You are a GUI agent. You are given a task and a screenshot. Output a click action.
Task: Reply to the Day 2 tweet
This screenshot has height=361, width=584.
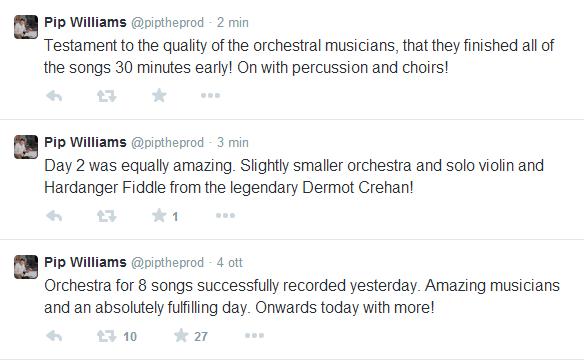pos(54,216)
